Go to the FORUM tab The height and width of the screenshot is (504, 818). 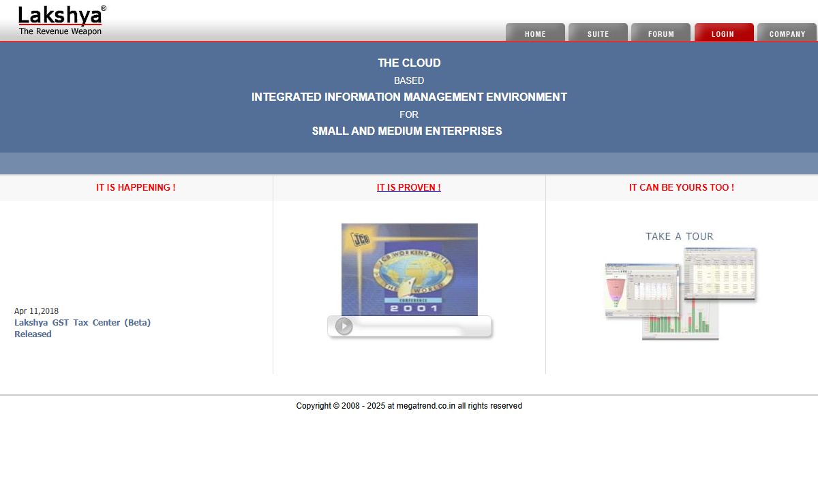click(661, 33)
